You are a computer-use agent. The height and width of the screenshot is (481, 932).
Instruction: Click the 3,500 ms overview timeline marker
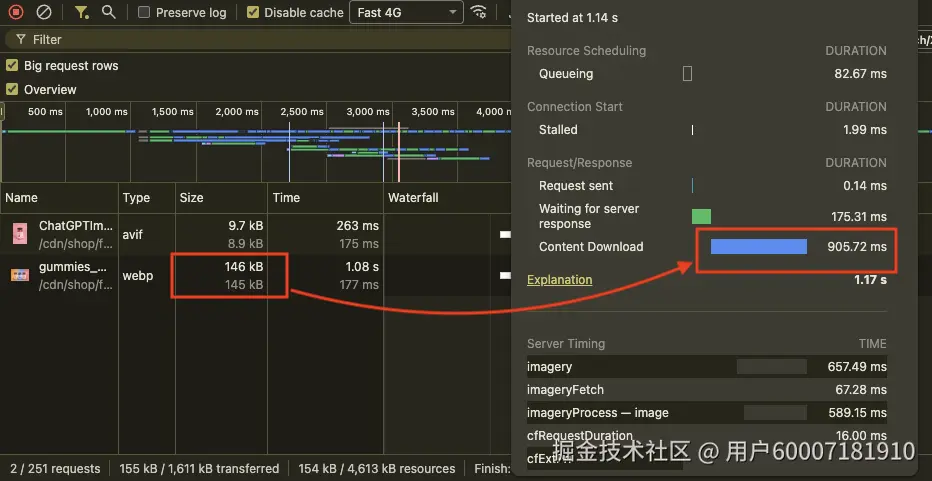coord(433,112)
